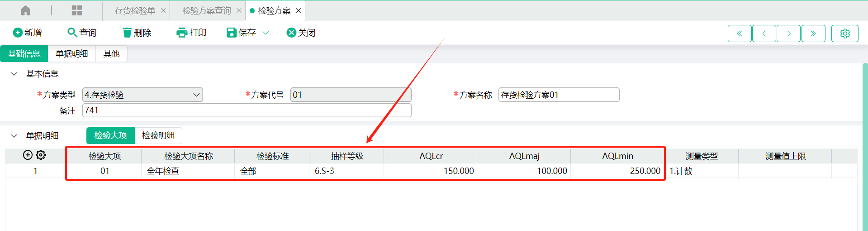
Task: Click the 测量值上限 column header
Action: tap(785, 156)
